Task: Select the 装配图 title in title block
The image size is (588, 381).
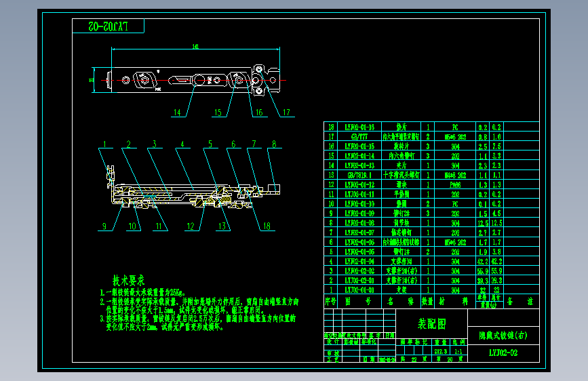Action: pos(431,323)
